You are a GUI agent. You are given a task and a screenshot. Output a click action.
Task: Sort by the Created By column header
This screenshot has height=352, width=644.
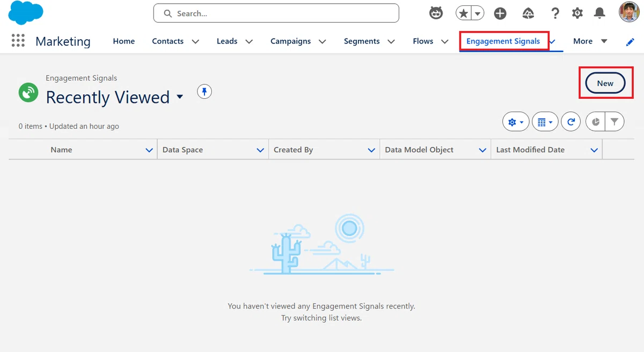[293, 150]
